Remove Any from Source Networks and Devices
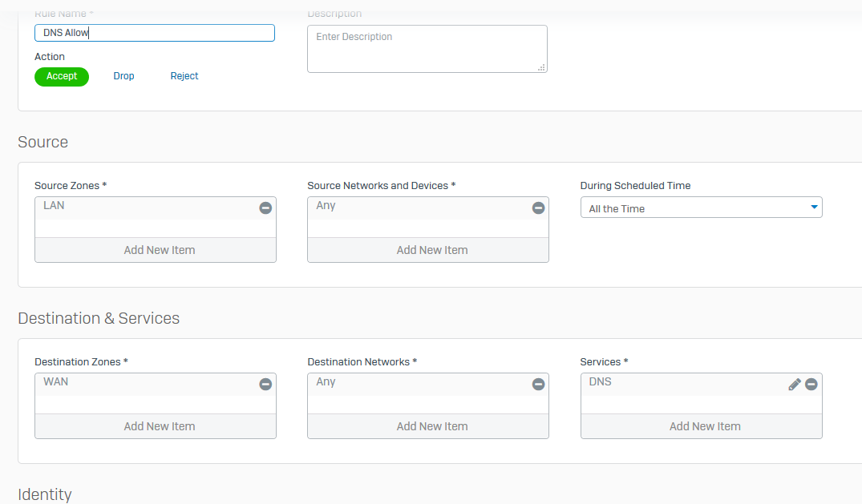 point(538,208)
